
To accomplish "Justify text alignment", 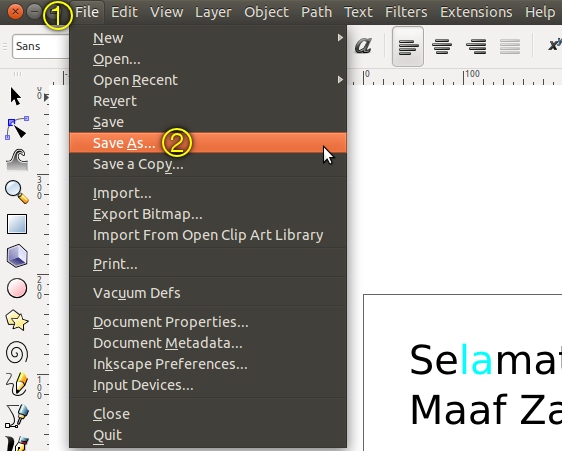I will [510, 46].
